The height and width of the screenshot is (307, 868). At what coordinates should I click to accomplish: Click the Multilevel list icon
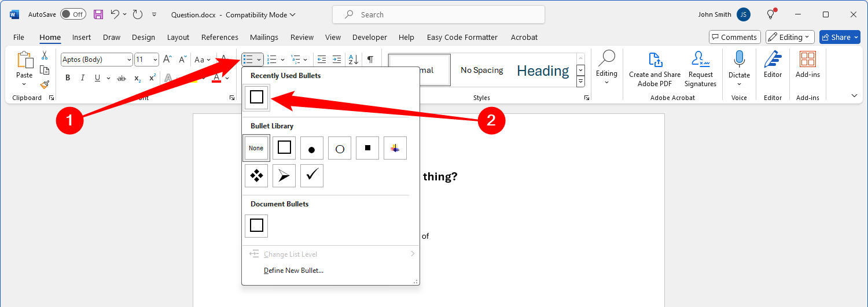pyautogui.click(x=296, y=60)
